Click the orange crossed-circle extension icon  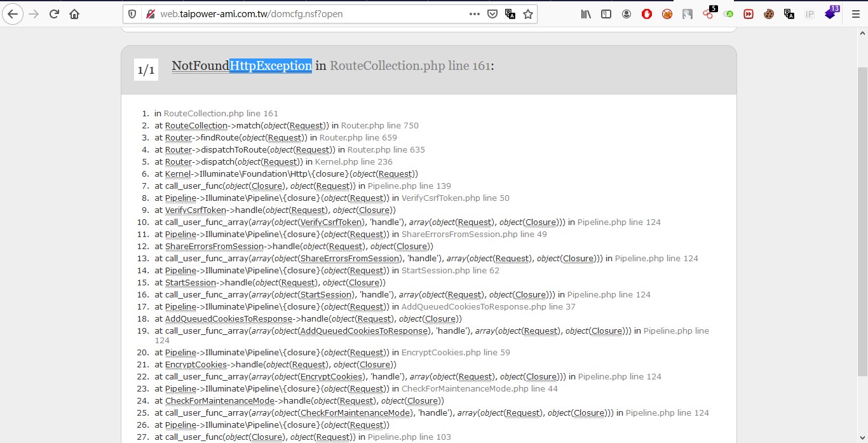(667, 14)
